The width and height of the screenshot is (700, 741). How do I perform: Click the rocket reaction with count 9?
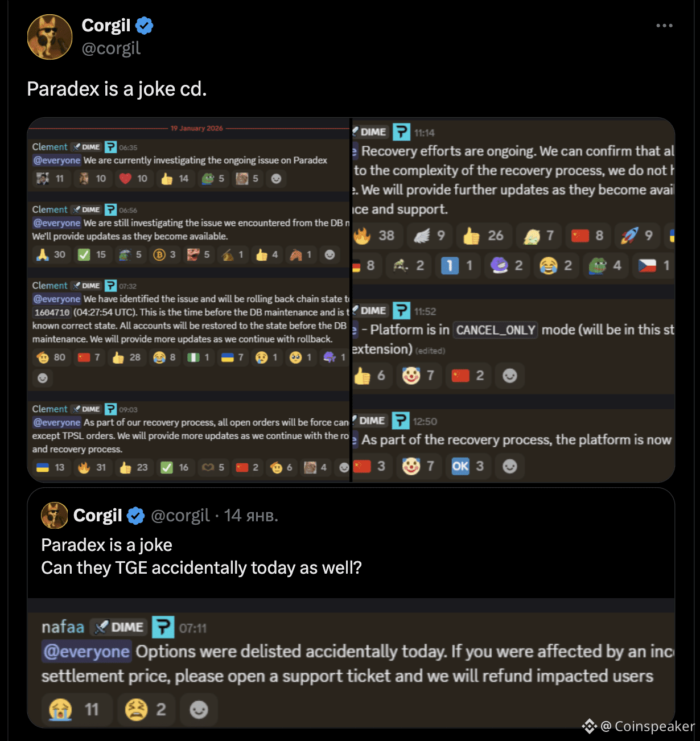(x=637, y=236)
